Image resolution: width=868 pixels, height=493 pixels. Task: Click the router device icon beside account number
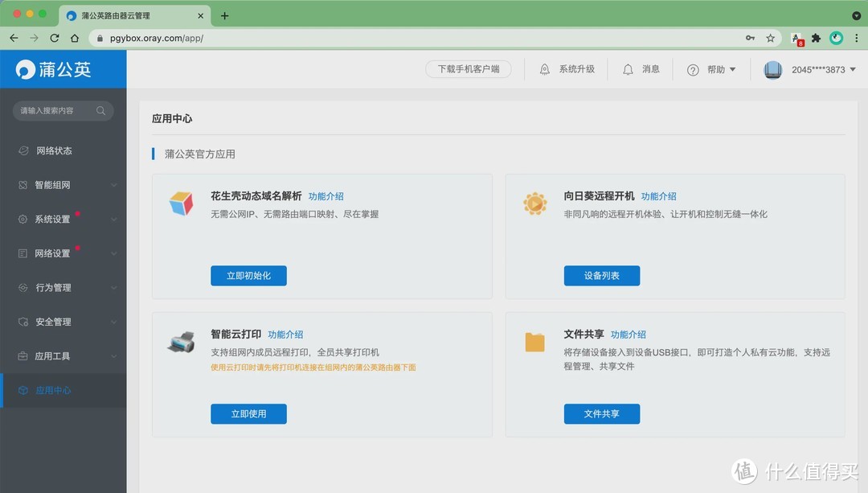[x=772, y=69]
